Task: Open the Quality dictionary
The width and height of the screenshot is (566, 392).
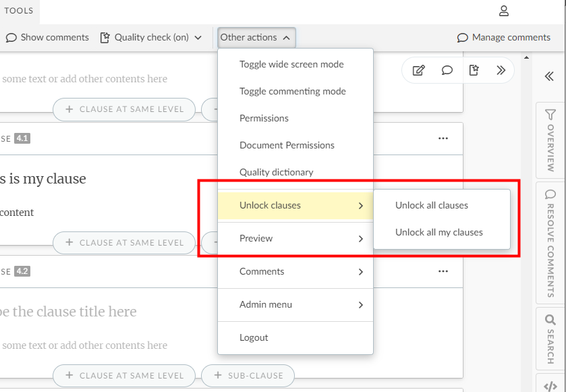Action: pyautogui.click(x=295, y=173)
